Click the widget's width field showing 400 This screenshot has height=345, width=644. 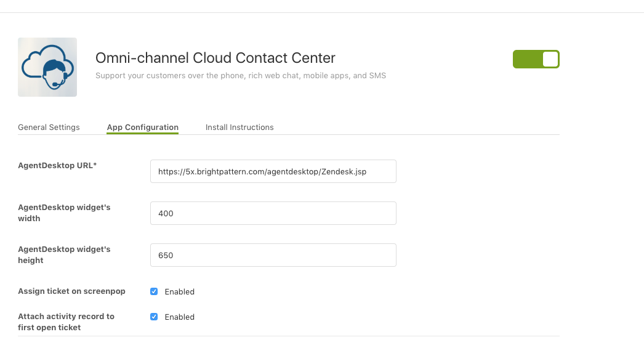[273, 213]
